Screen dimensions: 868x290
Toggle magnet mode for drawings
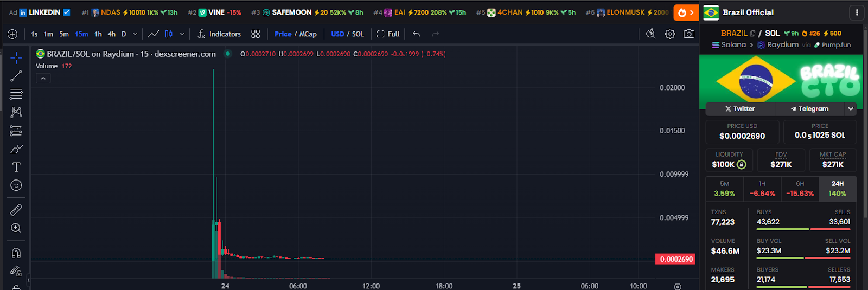[x=16, y=253]
